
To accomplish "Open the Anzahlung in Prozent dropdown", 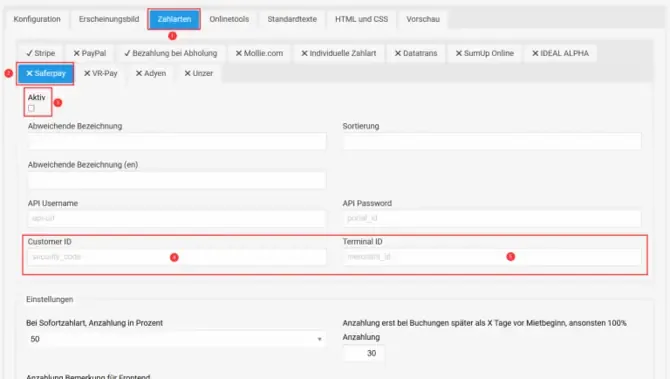I will 175,339.
